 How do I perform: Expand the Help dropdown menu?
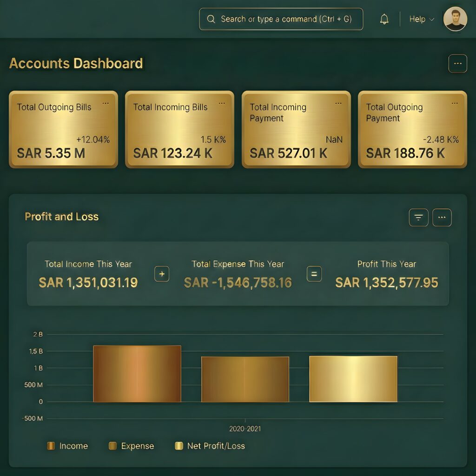[x=421, y=19]
